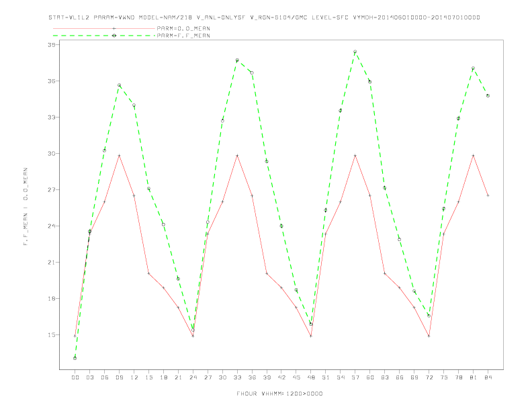Click y-axis tick label 24
This screenshot has width=532, height=411.
tap(52, 226)
